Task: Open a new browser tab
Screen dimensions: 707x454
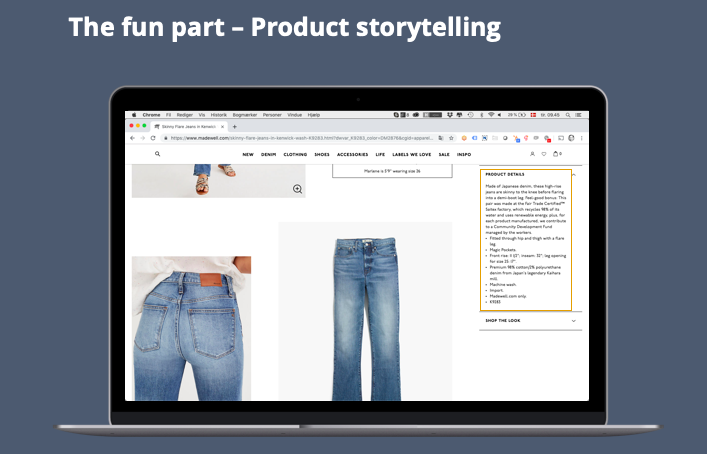Action: pos(234,127)
